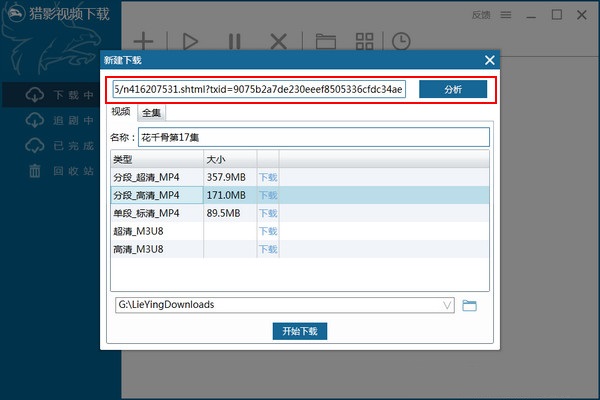Maximize the main window
This screenshot has height=400, width=600.
pos(557,15)
